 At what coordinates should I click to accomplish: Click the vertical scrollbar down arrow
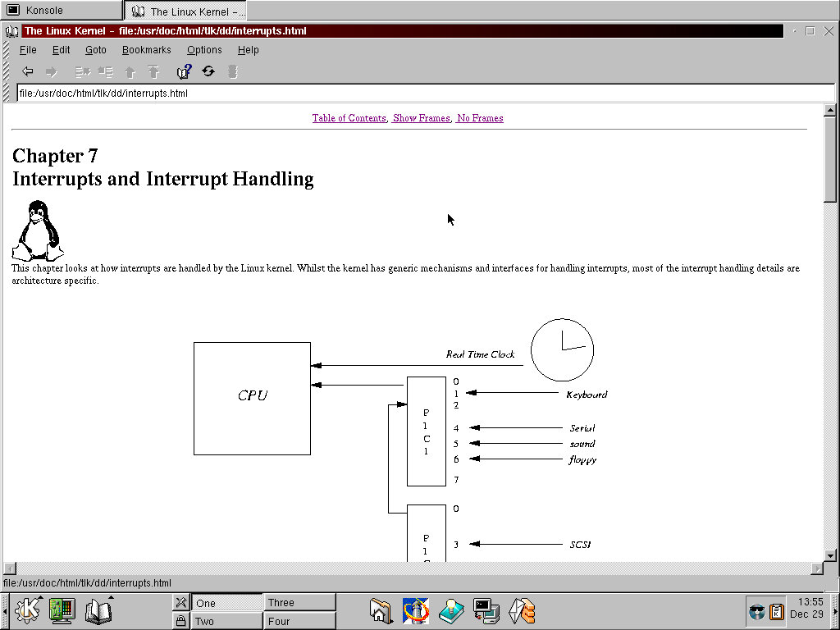click(x=830, y=555)
